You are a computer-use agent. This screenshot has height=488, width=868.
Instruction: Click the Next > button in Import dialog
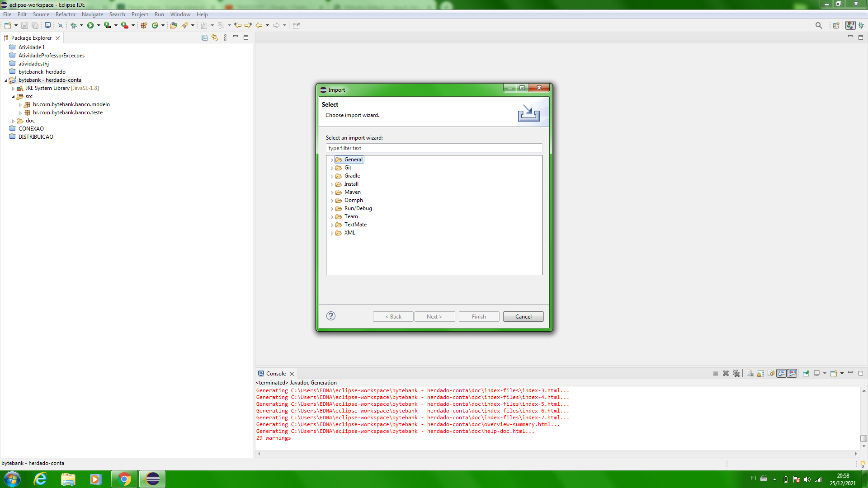[434, 317]
